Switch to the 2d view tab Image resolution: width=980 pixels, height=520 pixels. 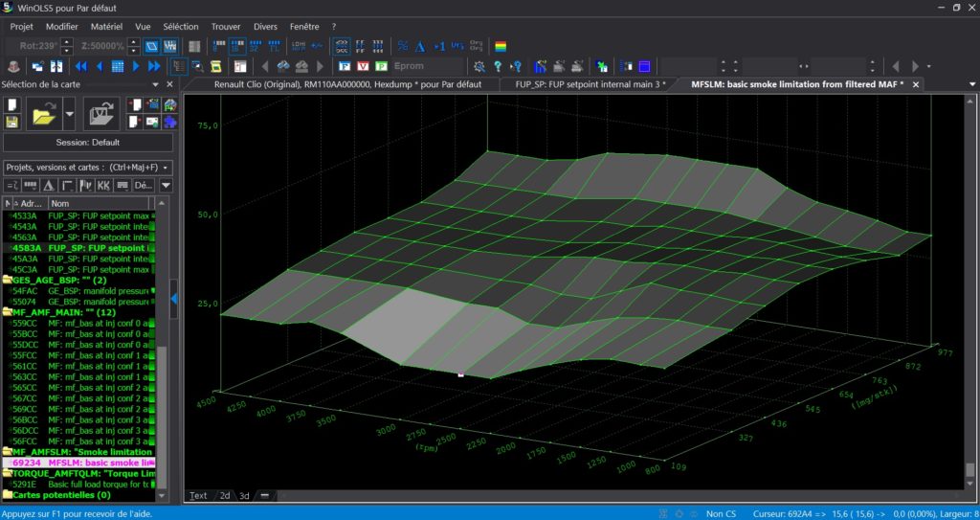coord(224,496)
